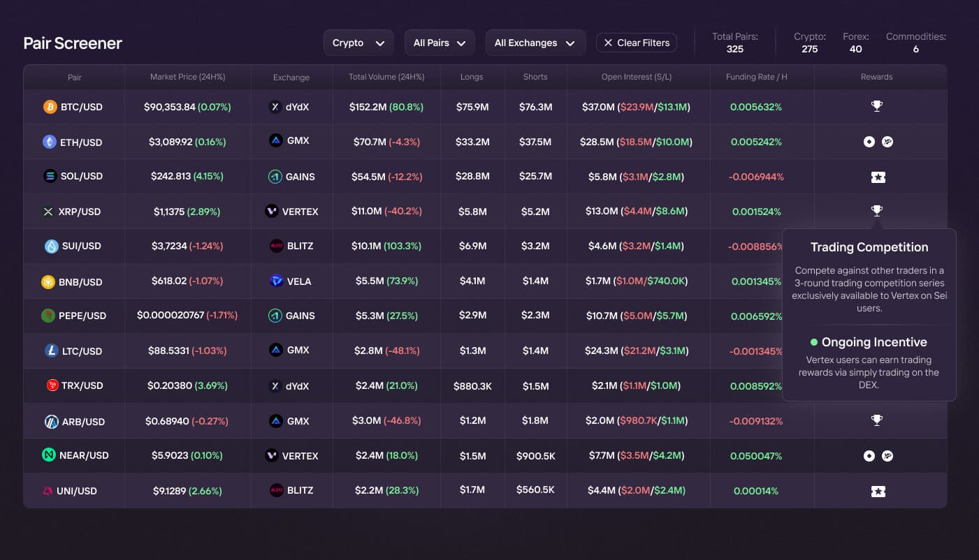
Task: Click the Ongoing Incentive heading in tooltip
Action: pos(874,342)
